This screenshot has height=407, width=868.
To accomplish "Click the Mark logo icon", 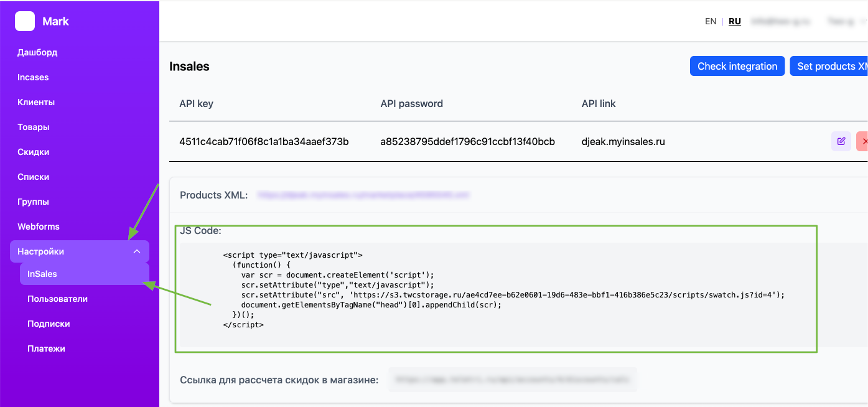I will [x=25, y=21].
